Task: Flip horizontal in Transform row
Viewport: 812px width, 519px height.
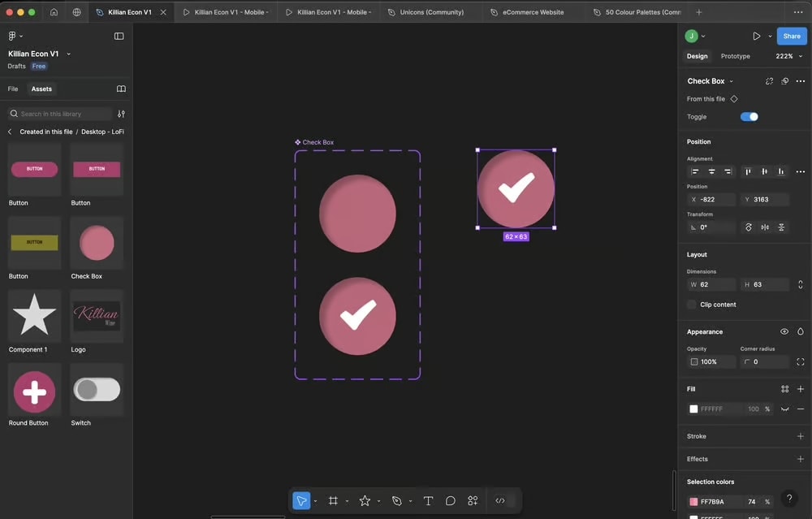Action: click(x=765, y=227)
